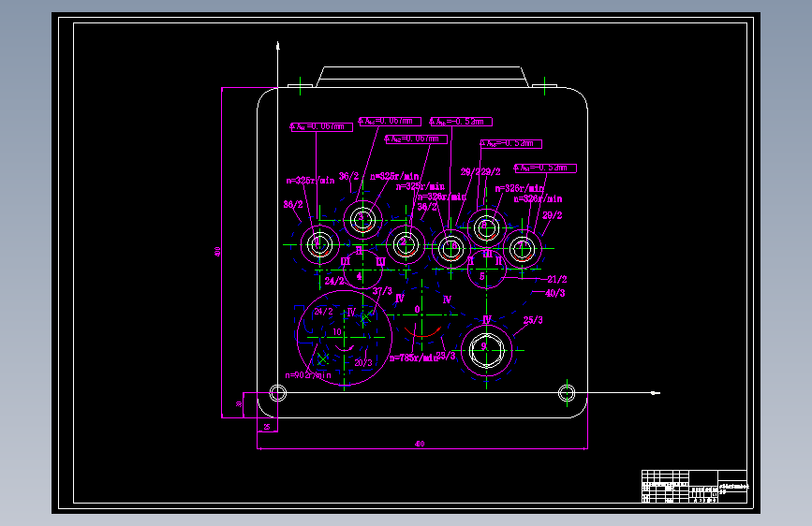The height and width of the screenshot is (526, 812).
Task: Click the red rotation arrow near the 0 origin label
Action: [x=422, y=332]
